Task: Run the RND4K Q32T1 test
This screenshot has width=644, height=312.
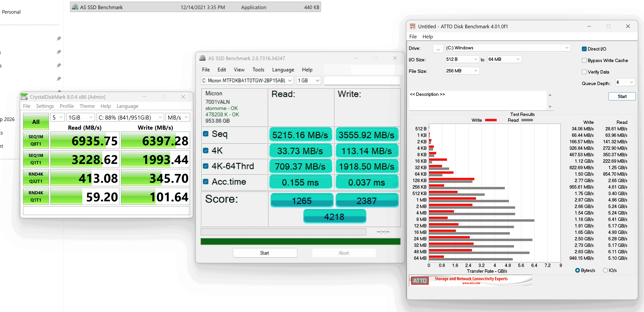Action: click(x=36, y=178)
